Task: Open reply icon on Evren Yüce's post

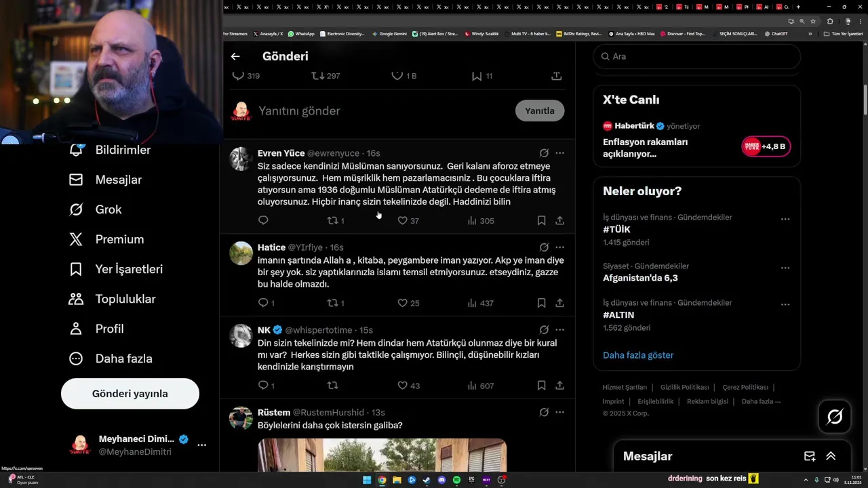Action: [x=263, y=220]
